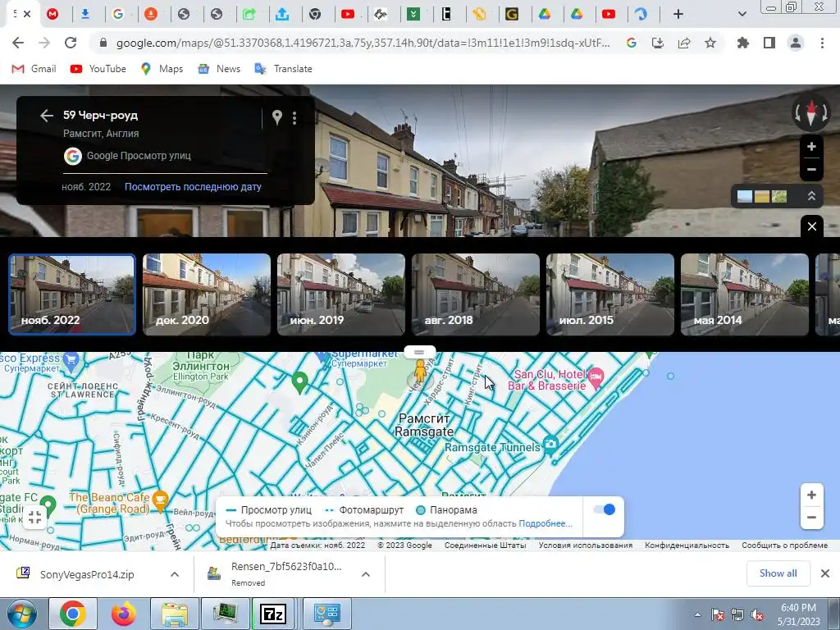The height and width of the screenshot is (630, 840).
Task: Open the Подробнее link in the legend
Action: click(x=546, y=523)
